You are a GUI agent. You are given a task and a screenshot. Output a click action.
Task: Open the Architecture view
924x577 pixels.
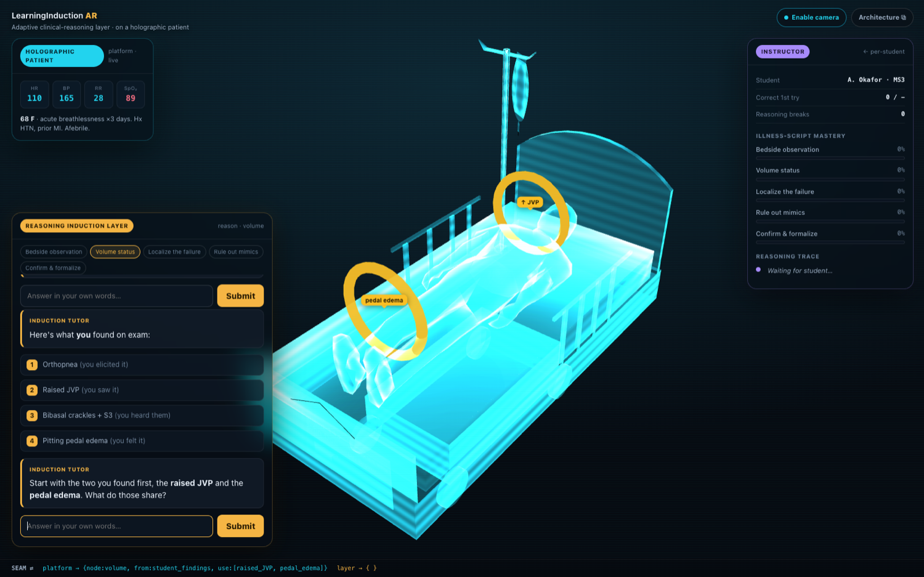pos(882,17)
